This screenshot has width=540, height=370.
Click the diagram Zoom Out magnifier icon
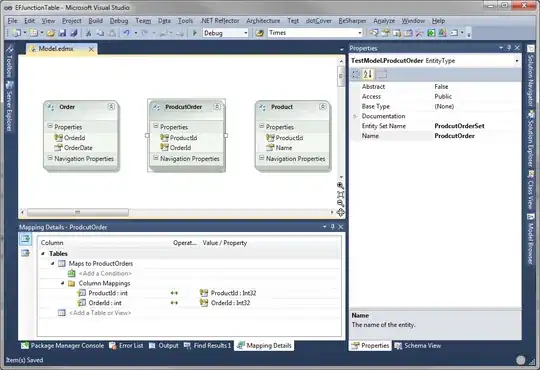340,203
